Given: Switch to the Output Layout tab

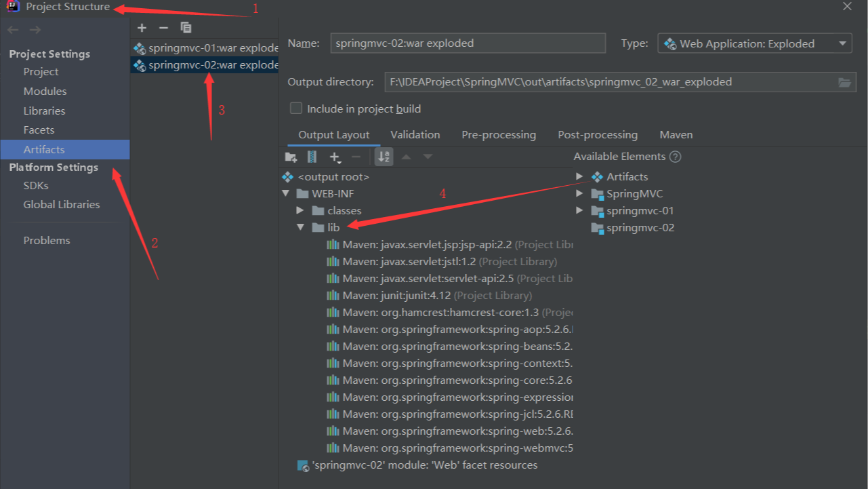Looking at the screenshot, I should [x=334, y=135].
